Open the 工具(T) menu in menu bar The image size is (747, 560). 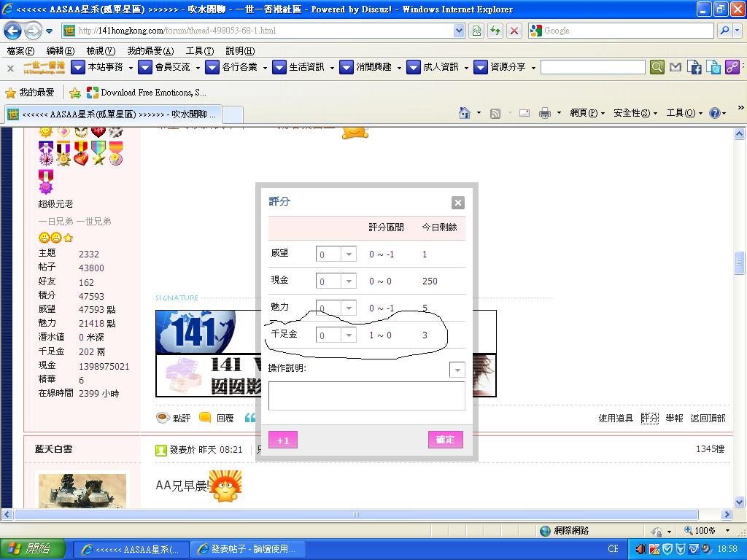(199, 51)
